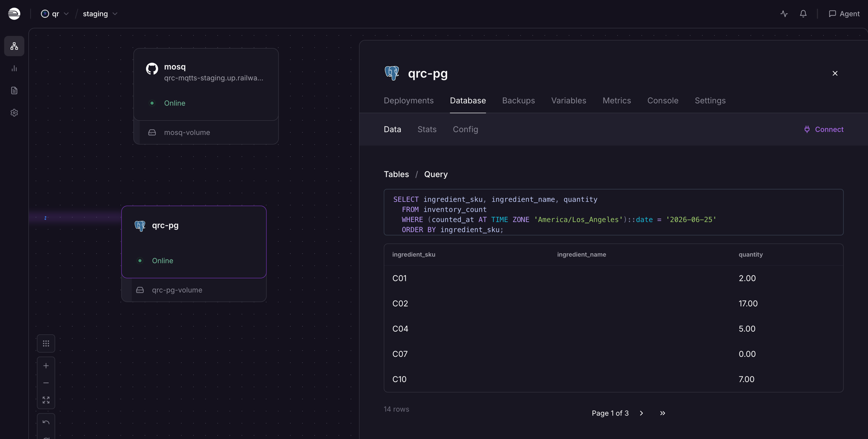Click the quantity value 7.00
Viewport: 868px width, 439px height.
[746, 379]
